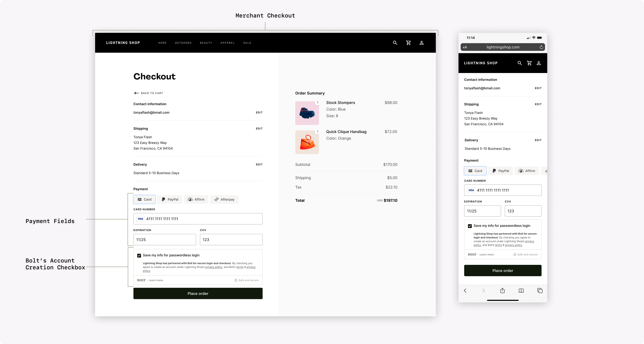
Task: Open the account profile icon in desktop header
Action: [x=422, y=43]
